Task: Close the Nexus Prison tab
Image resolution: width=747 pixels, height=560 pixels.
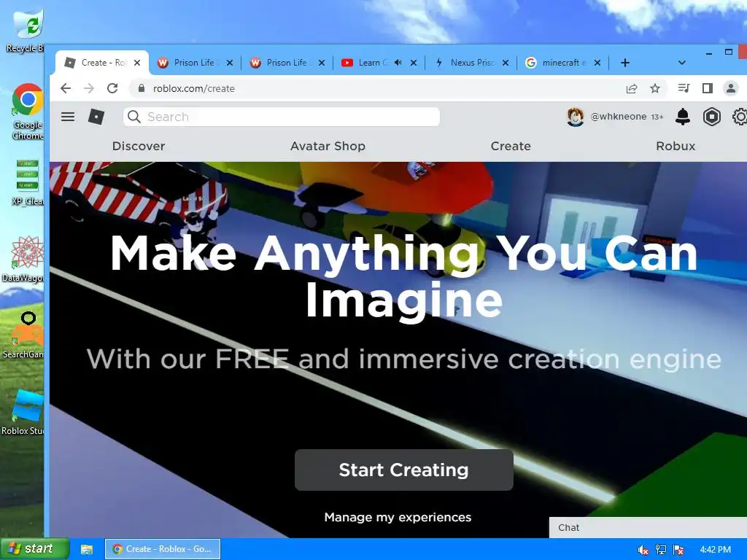Action: coord(506,63)
